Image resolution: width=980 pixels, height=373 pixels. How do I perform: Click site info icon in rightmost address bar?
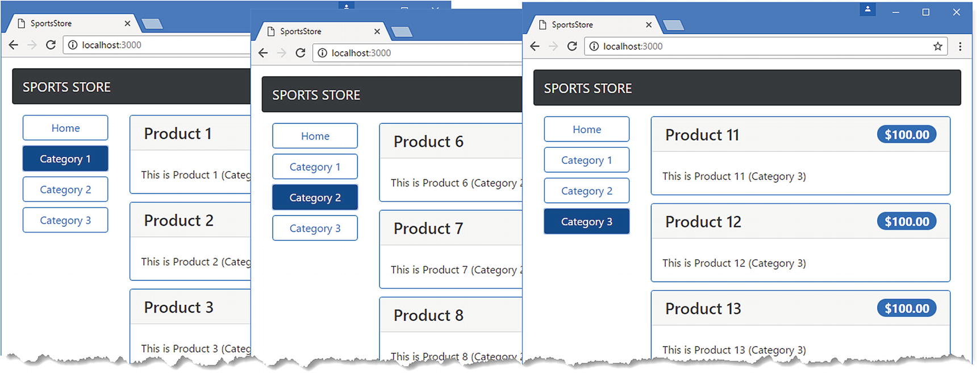pos(594,47)
